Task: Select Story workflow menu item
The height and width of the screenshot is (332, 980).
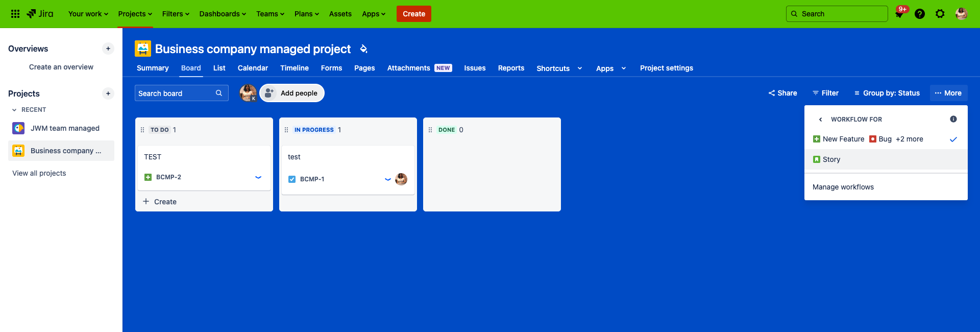Action: pos(886,159)
